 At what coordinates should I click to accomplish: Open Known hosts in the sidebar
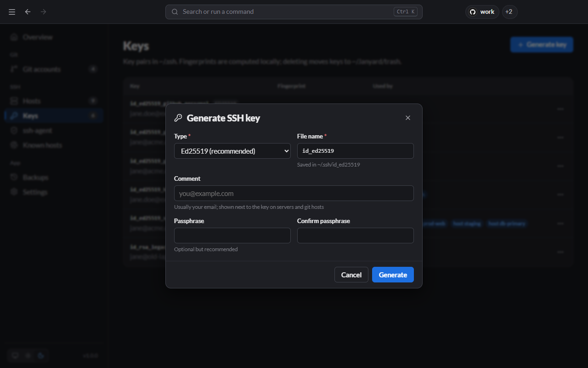[x=54, y=145]
